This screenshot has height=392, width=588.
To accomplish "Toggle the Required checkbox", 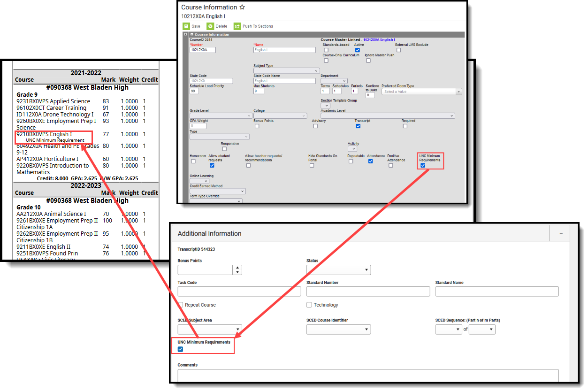I will tap(405, 126).
